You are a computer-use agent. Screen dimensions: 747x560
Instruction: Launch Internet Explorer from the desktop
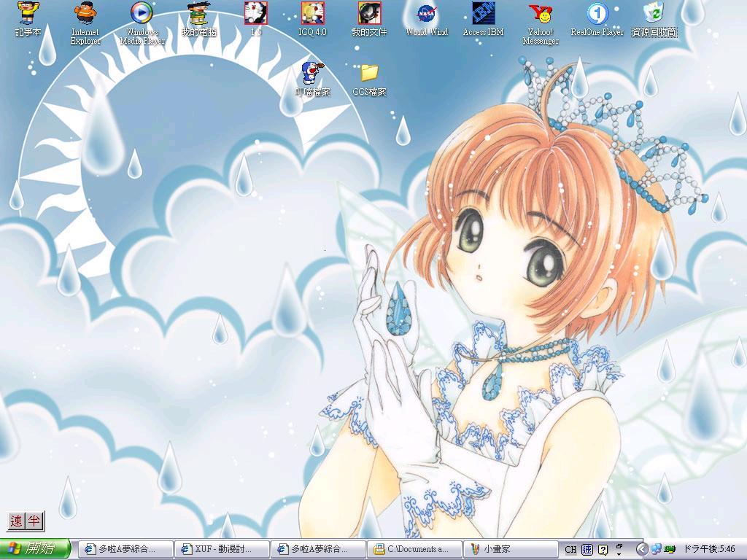(x=85, y=23)
